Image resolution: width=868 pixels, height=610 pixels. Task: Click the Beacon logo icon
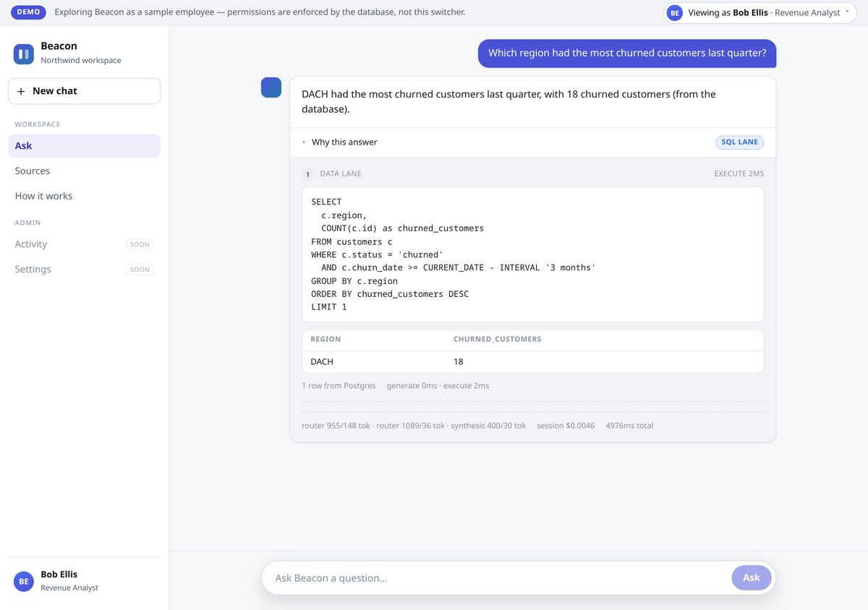[24, 53]
